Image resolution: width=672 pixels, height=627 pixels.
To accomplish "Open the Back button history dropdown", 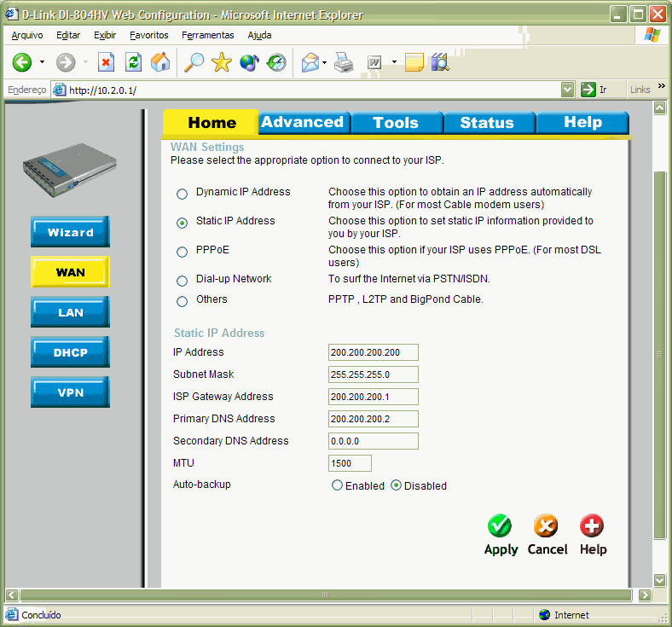I will pyautogui.click(x=43, y=62).
